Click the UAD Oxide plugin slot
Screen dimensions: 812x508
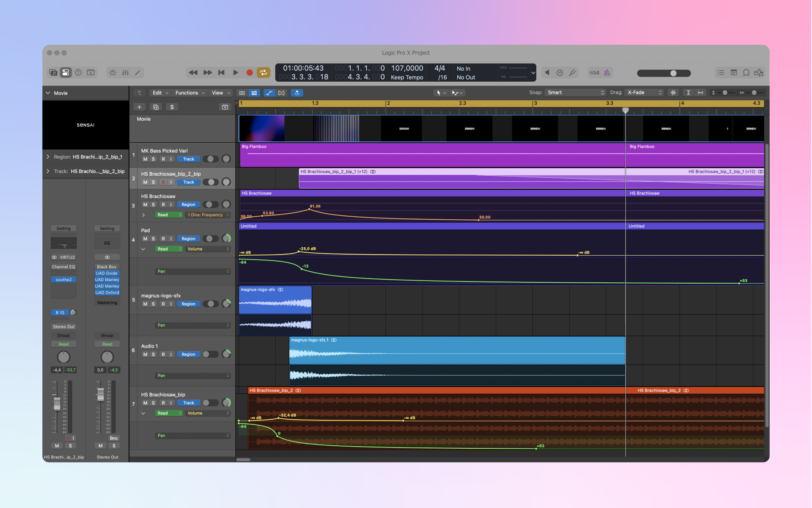107,273
